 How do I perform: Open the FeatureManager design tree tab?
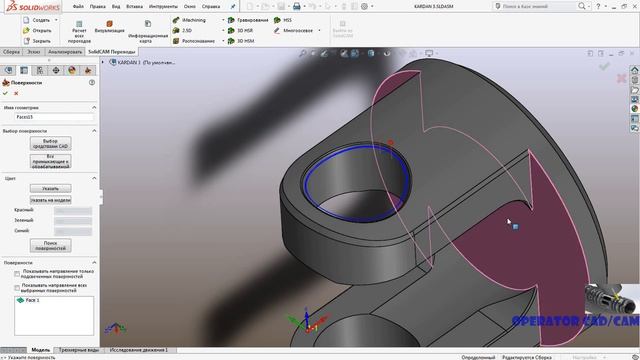tap(9, 71)
